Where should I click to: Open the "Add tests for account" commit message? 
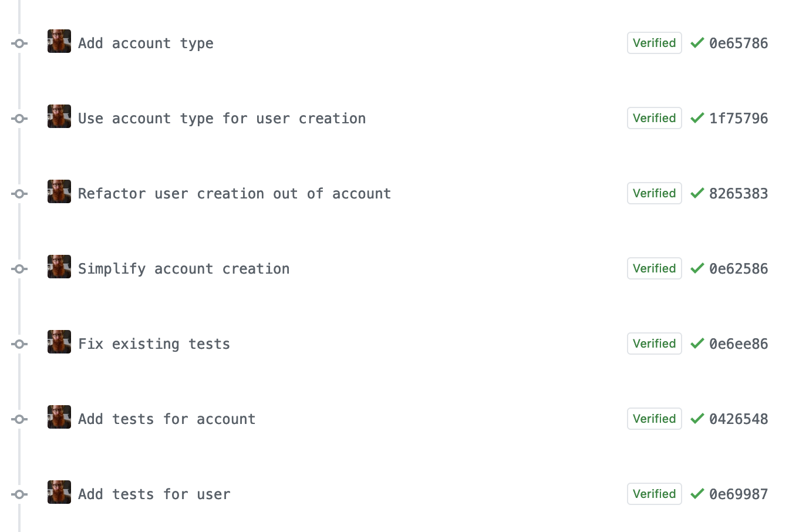coord(167,419)
